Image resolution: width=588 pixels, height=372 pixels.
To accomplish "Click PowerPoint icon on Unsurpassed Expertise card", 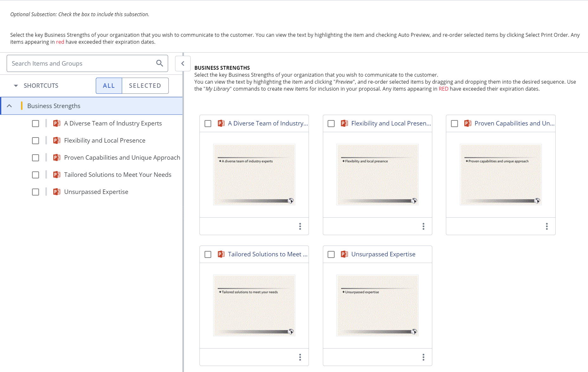I will [x=344, y=254].
